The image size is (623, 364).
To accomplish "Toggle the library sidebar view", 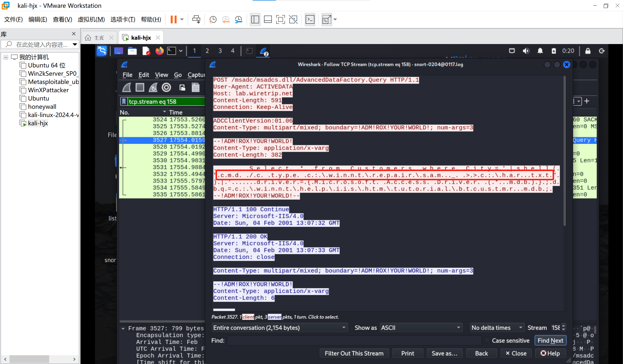I will (255, 19).
